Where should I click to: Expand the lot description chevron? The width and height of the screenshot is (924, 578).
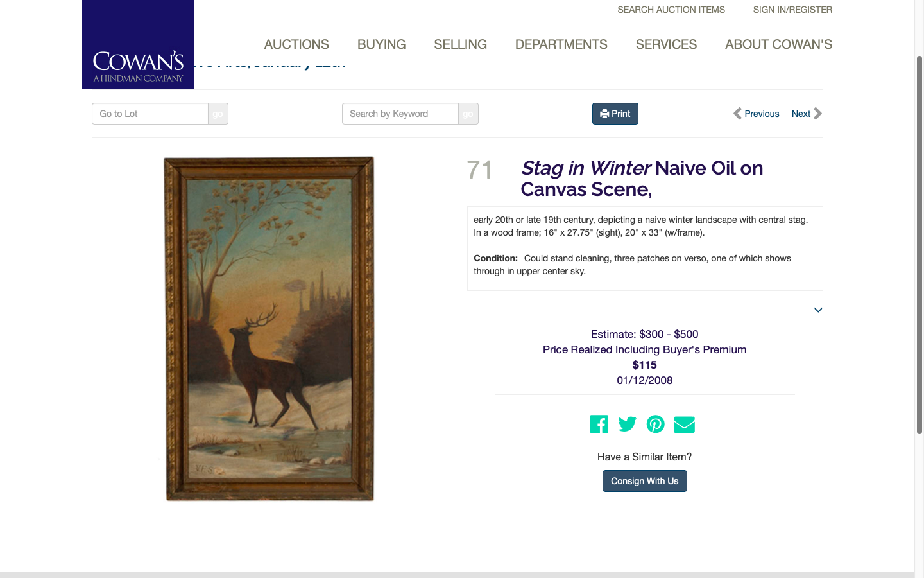coord(818,310)
